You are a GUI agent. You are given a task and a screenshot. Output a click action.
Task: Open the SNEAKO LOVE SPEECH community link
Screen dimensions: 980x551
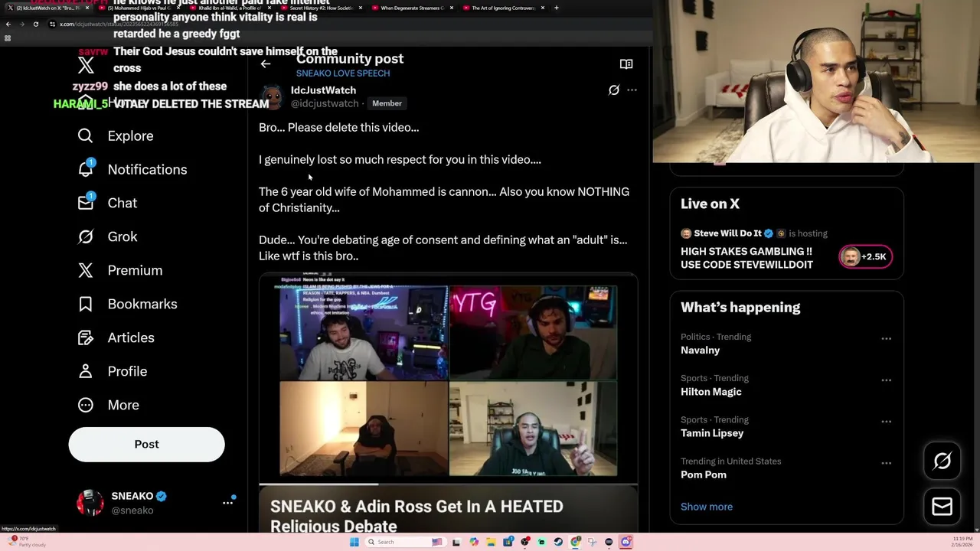pos(343,73)
